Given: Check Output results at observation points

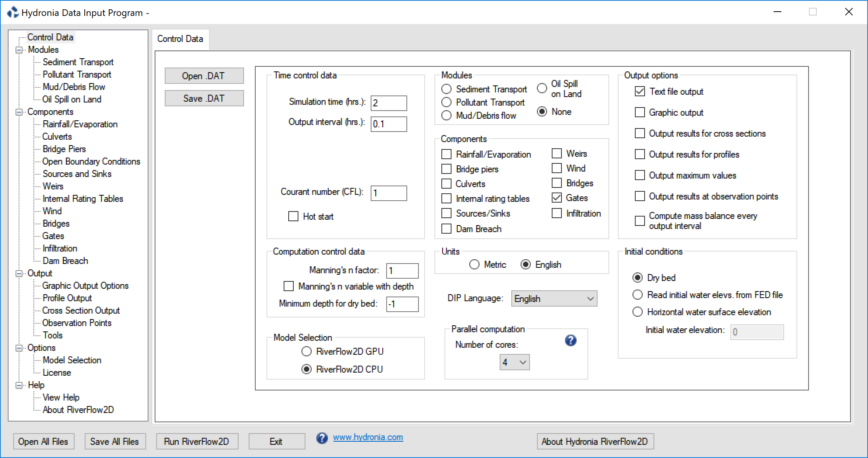Looking at the screenshot, I should tap(640, 196).
